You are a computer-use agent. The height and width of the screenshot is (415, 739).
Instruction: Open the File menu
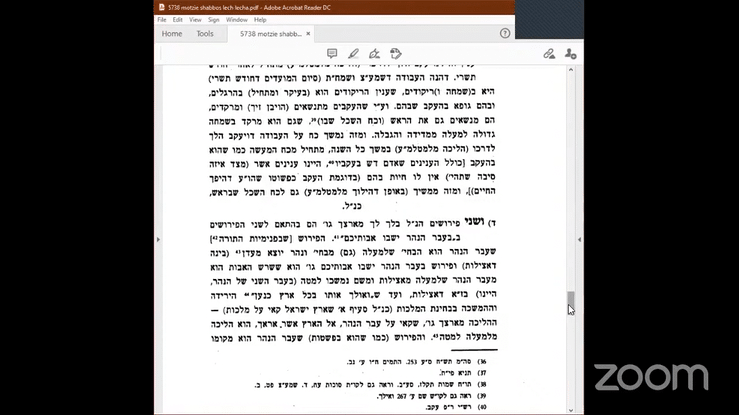pyautogui.click(x=163, y=19)
